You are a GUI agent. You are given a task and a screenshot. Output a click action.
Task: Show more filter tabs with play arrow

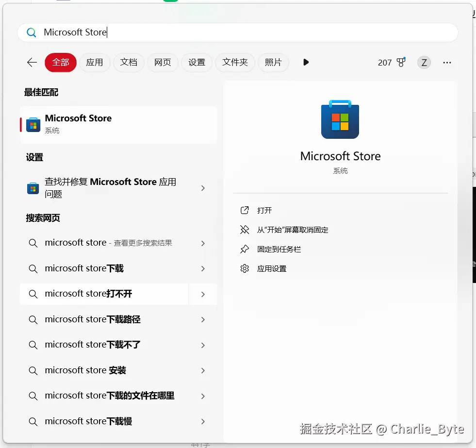click(x=306, y=62)
